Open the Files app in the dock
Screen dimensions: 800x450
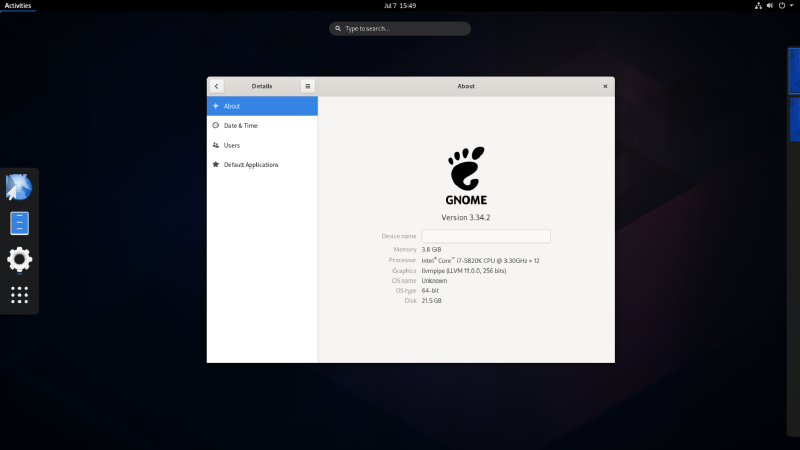coord(19,223)
